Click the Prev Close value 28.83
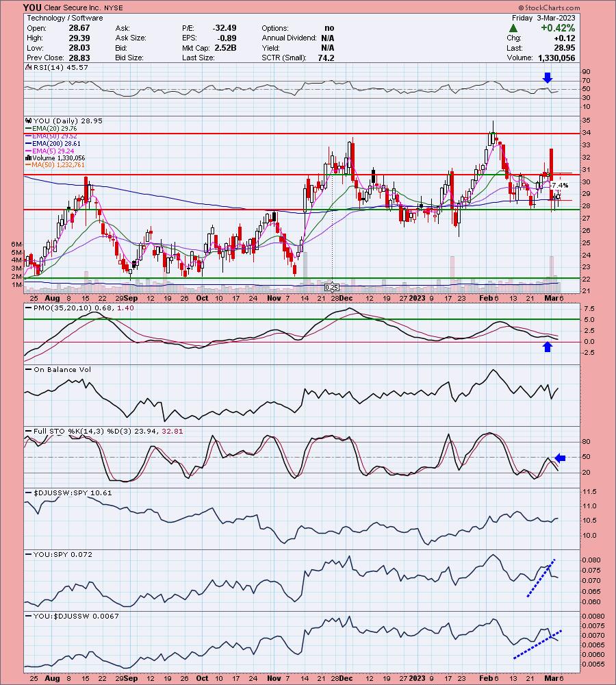This screenshot has height=685, width=616. (79, 58)
